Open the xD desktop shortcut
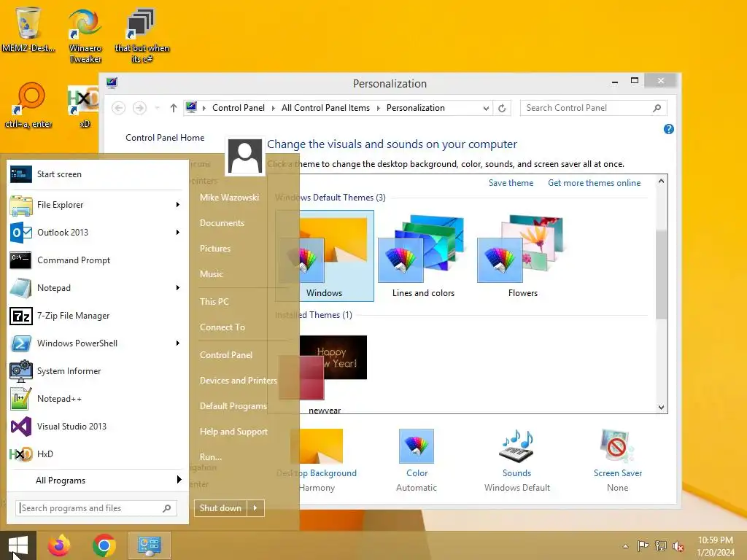Viewport: 747px width, 560px height. point(84,106)
